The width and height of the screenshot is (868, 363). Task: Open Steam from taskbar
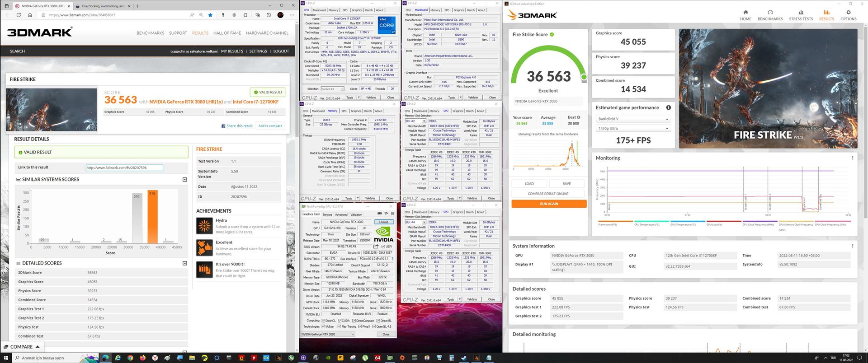[x=463, y=358]
